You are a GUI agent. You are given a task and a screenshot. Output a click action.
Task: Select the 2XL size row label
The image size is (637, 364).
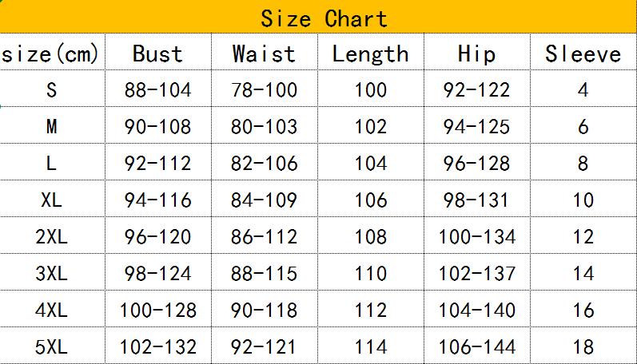(53, 235)
